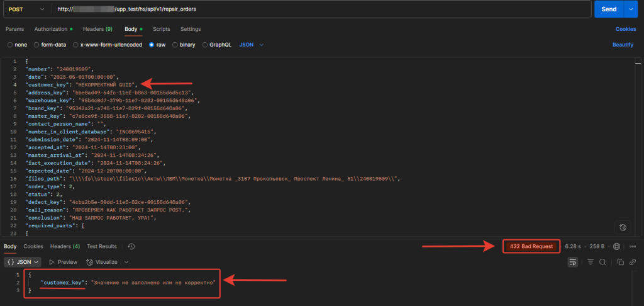Click the filter response icon
This screenshot has height=306, width=644.
[589, 262]
